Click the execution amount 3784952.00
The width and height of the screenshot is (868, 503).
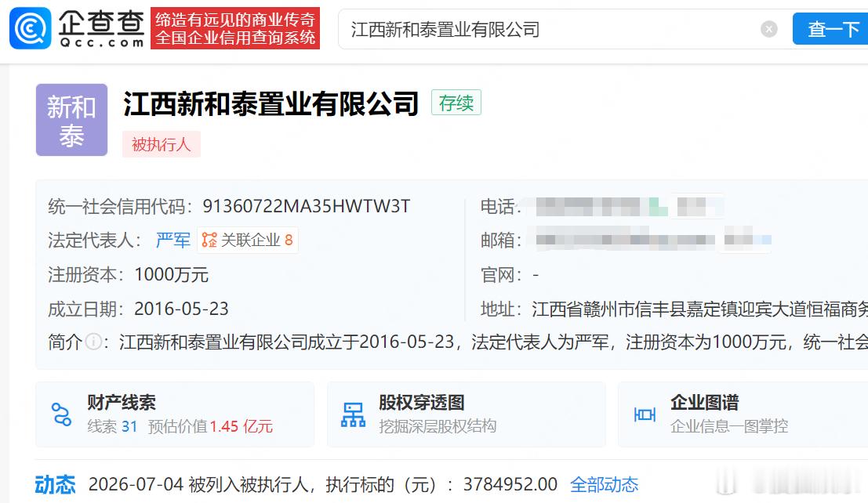click(x=510, y=485)
